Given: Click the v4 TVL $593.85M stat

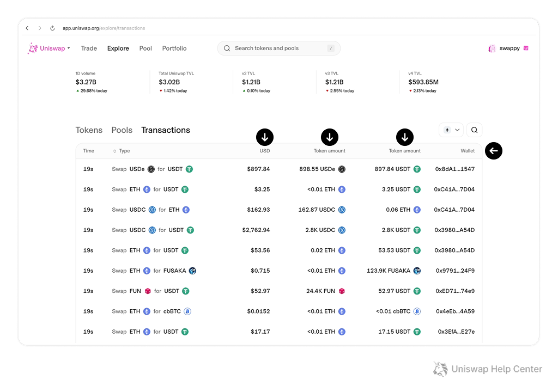Looking at the screenshot, I should [423, 82].
